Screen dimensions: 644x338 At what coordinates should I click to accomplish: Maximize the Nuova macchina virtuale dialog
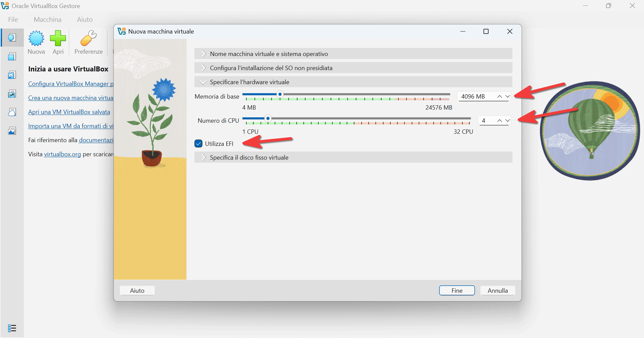pyautogui.click(x=486, y=31)
